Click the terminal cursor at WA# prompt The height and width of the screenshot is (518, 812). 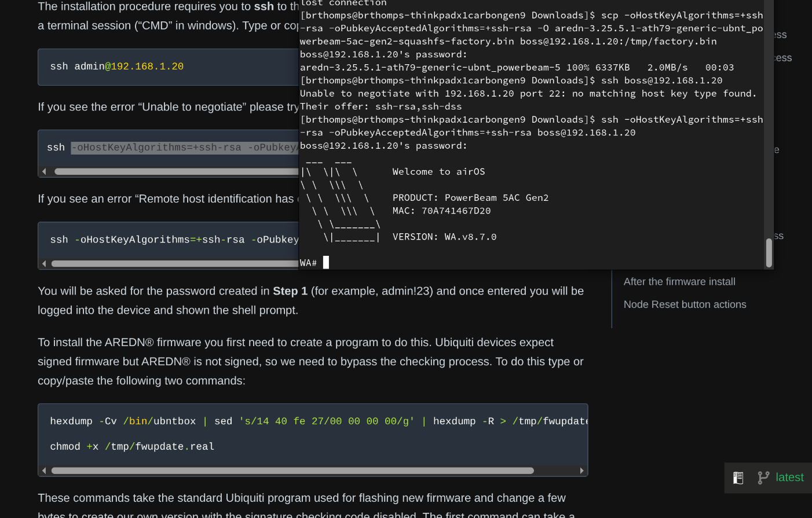click(x=326, y=263)
